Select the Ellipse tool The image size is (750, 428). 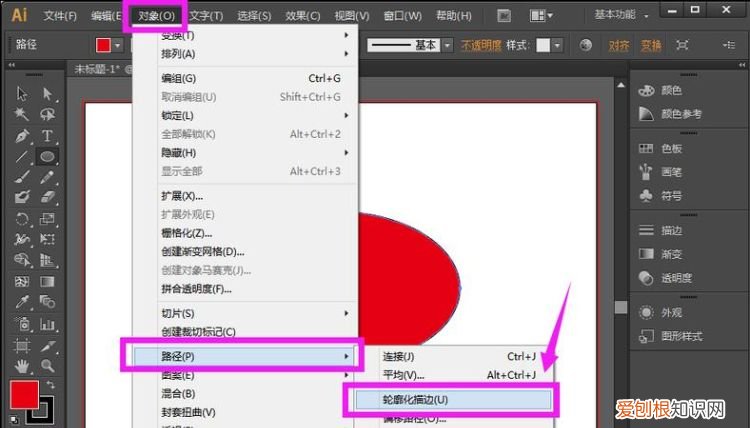47,156
